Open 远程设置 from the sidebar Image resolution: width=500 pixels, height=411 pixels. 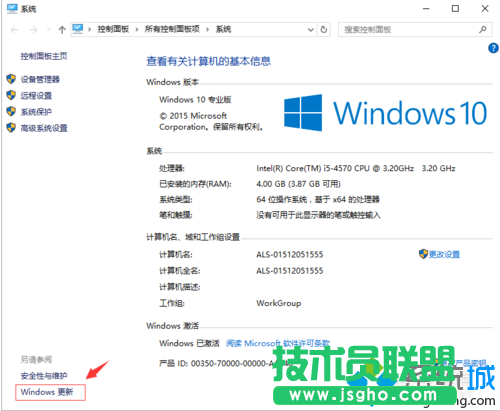coord(36,96)
